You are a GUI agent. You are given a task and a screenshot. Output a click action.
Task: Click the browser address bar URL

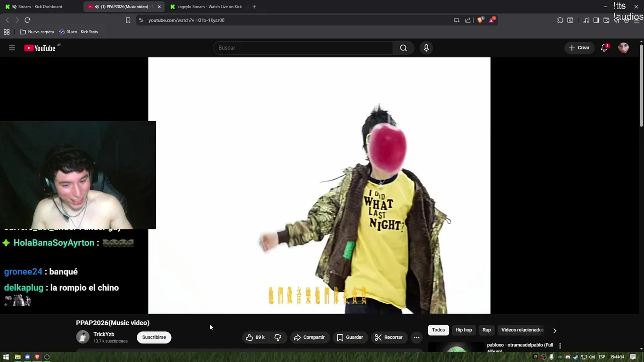point(186,20)
